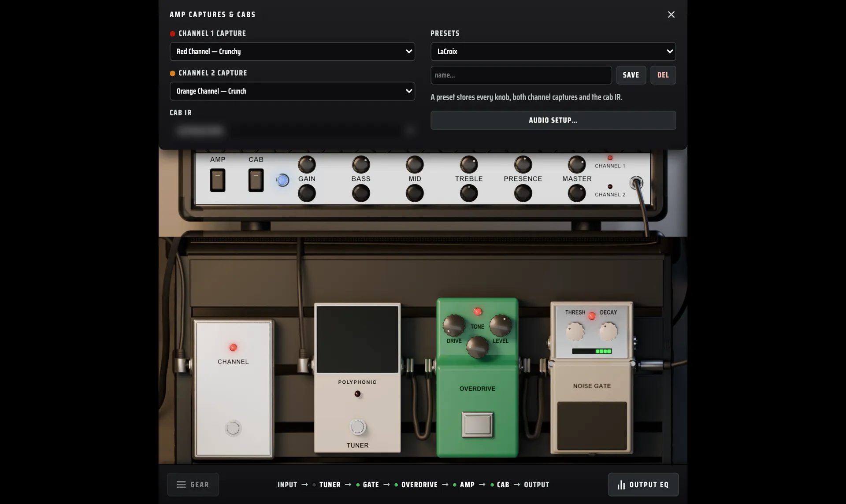Click the tuner pedal LED indicator
The height and width of the screenshot is (504, 846).
pos(357,394)
